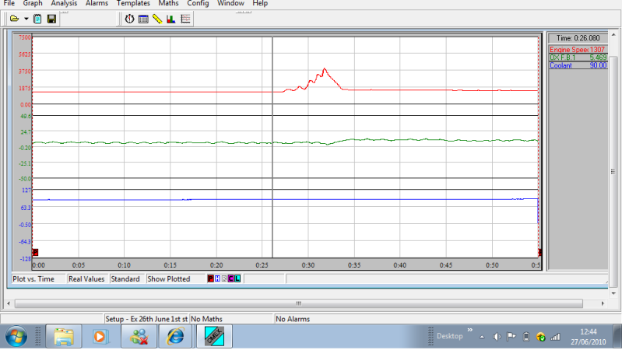Viewport: 622px width, 364px height.
Task: Click the Show Plotted status button
Action: click(x=168, y=278)
